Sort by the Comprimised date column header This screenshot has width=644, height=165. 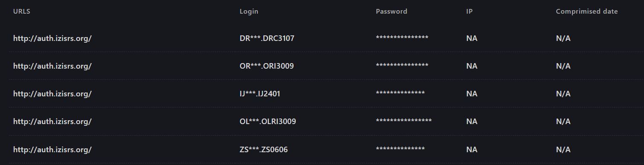(x=586, y=12)
